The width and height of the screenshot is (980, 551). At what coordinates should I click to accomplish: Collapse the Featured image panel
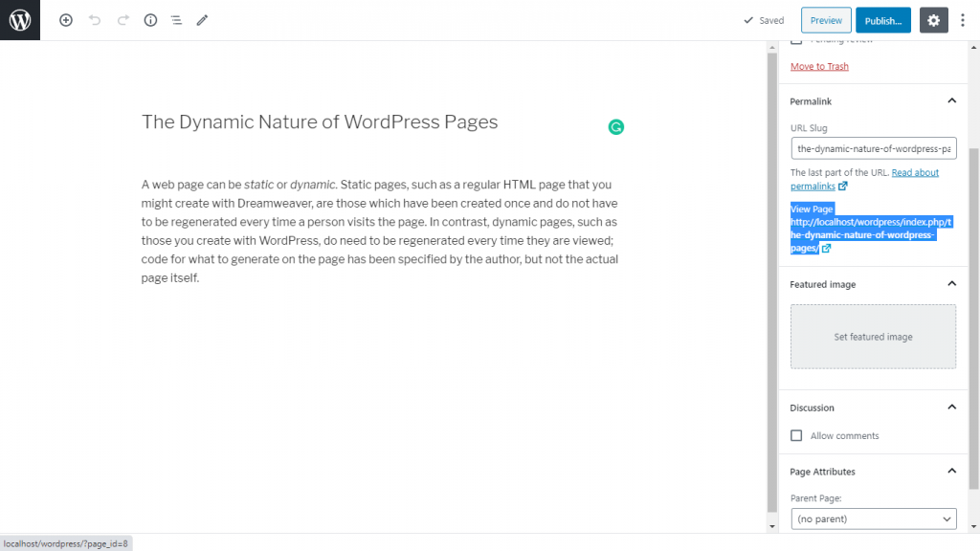(951, 284)
